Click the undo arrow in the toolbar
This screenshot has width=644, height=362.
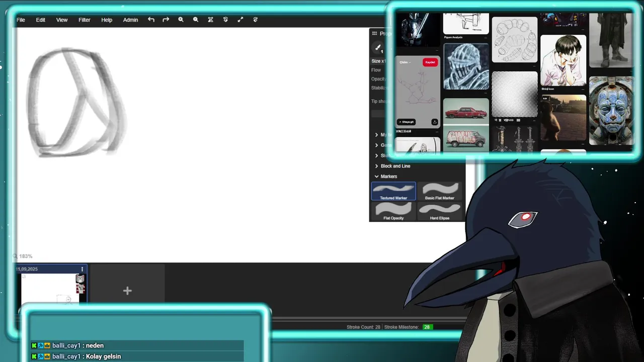pyautogui.click(x=151, y=20)
